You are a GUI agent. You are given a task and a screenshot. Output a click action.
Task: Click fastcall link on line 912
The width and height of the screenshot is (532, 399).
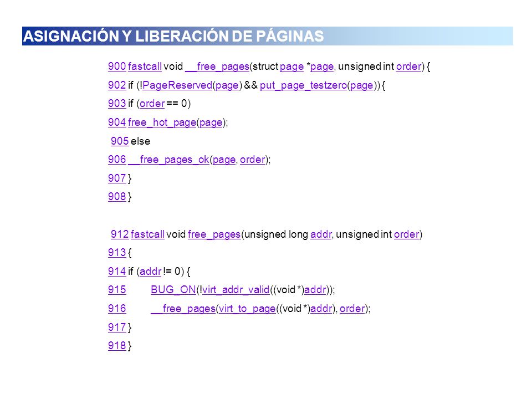tap(147, 234)
